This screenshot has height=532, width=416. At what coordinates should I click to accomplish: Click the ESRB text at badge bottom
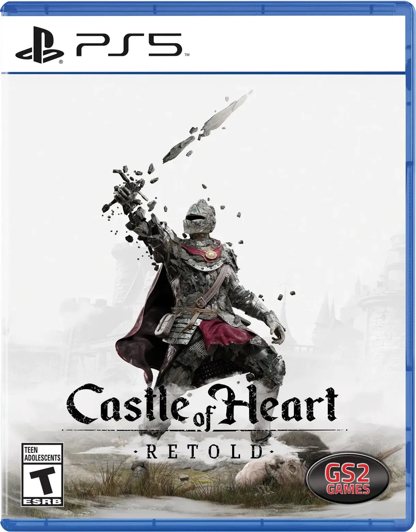(43, 501)
